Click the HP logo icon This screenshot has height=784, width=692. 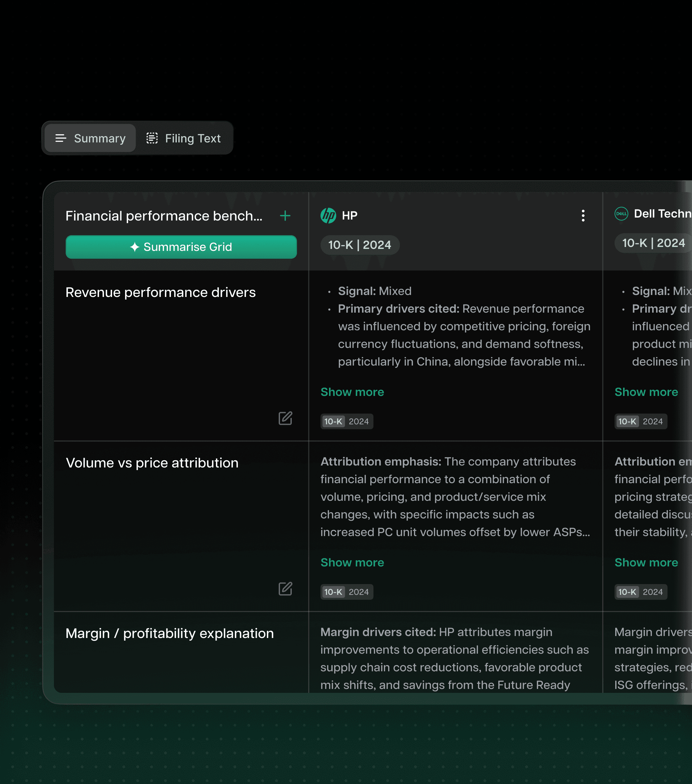coord(328,216)
